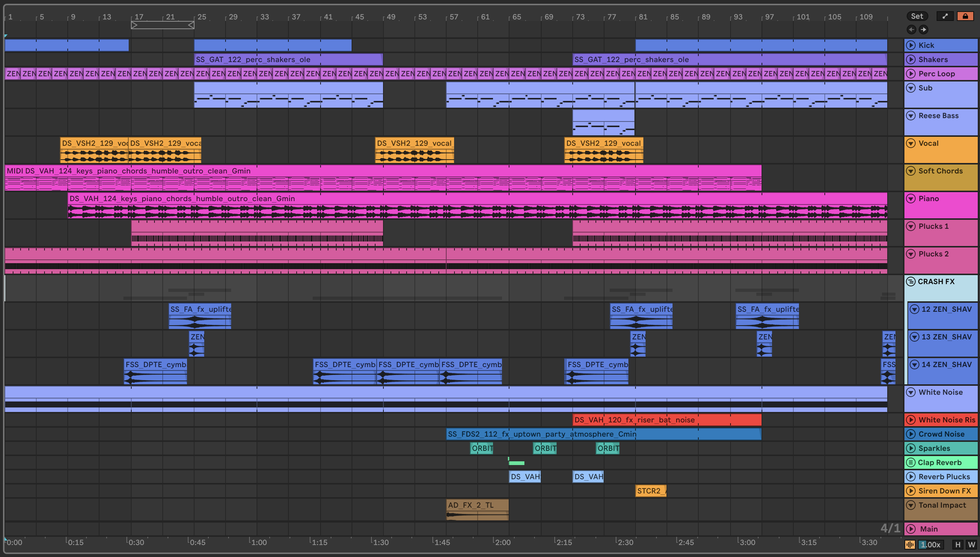The width and height of the screenshot is (980, 557).
Task: Select the first FSS_DPTE_cymb clip
Action: pyautogui.click(x=155, y=372)
